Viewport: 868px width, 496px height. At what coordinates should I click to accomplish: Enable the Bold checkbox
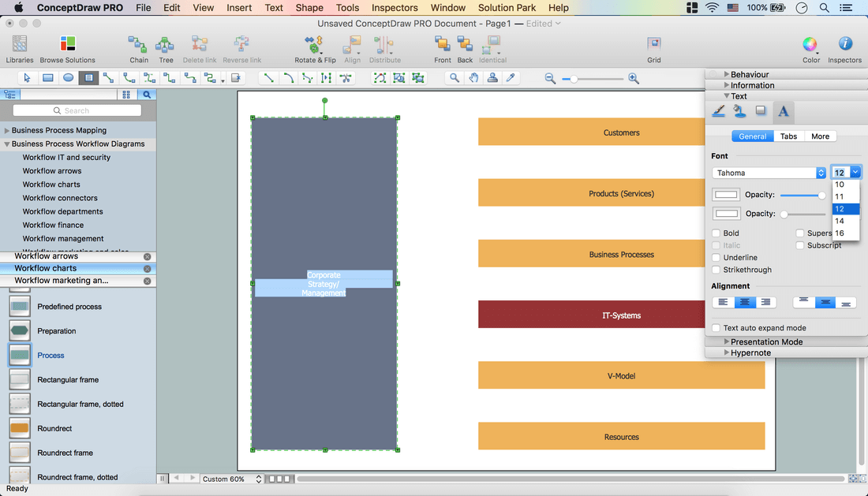pos(716,233)
